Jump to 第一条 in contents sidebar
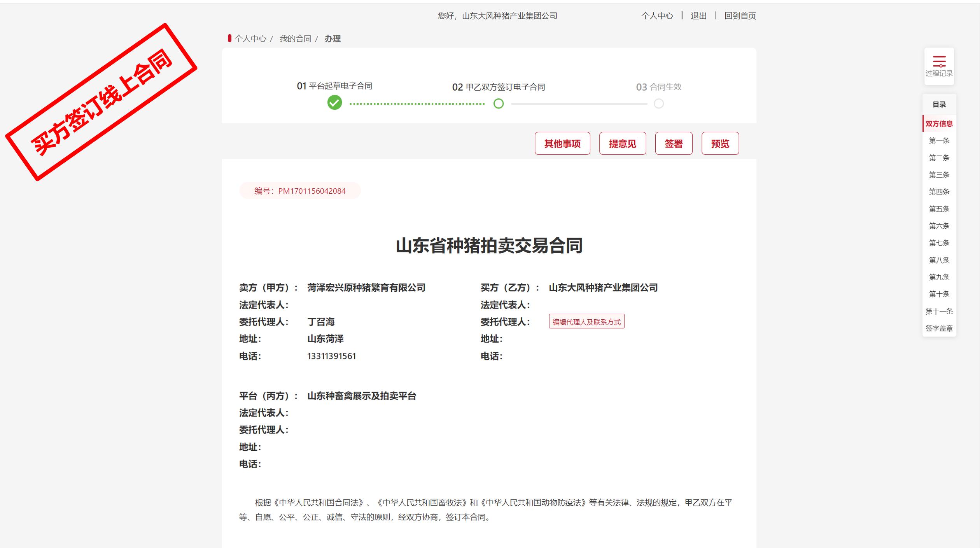Image resolution: width=980 pixels, height=548 pixels. pos(939,140)
